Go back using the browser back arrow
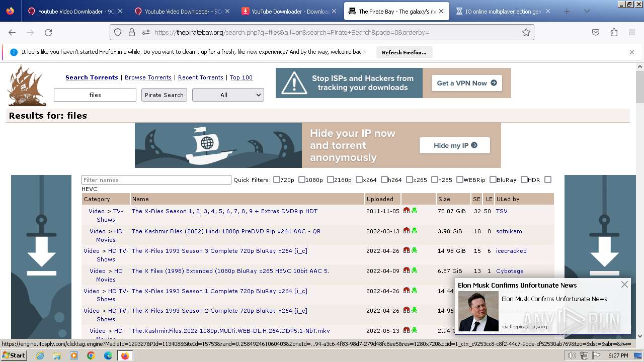Image resolution: width=644 pixels, height=362 pixels. pyautogui.click(x=12, y=32)
